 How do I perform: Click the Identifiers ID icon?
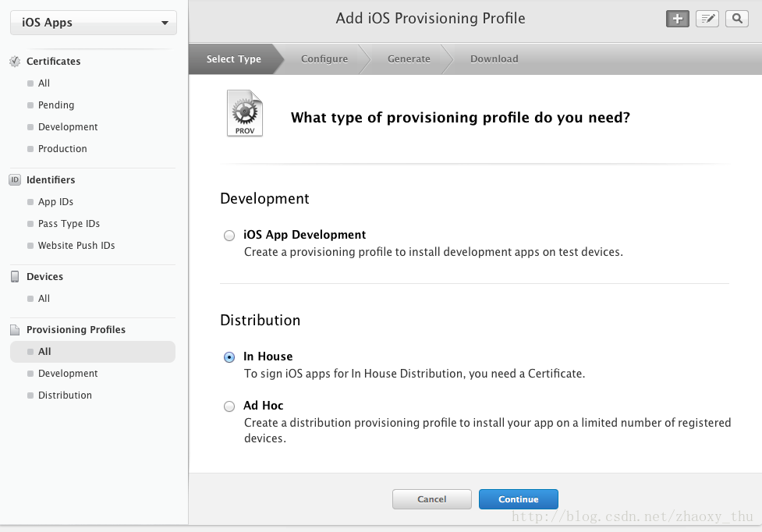(x=15, y=179)
